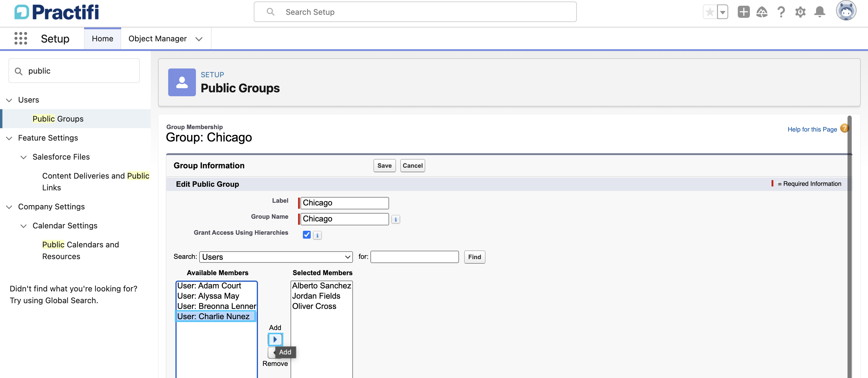Click the page vertical scrollbar

[x=849, y=246]
